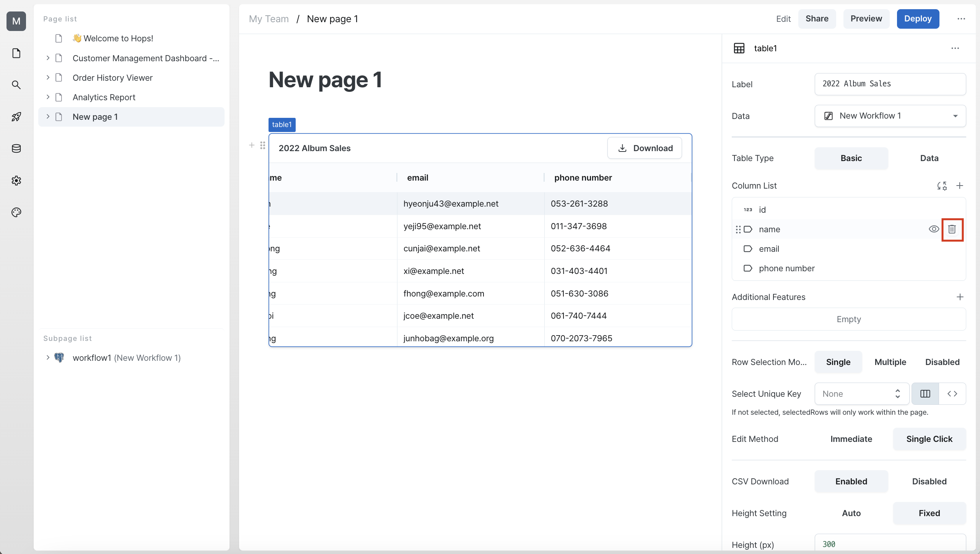
Task: Open search icon in left sidebar
Action: [x=16, y=85]
